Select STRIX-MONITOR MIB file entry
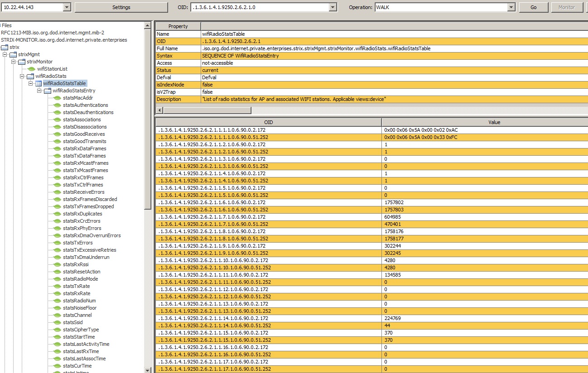Screen dimensions: 588x373 pos(64,40)
